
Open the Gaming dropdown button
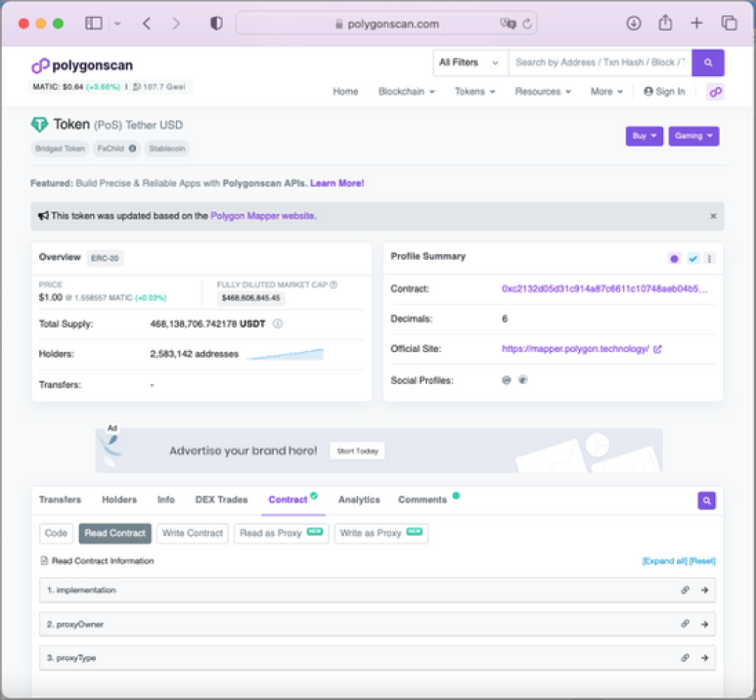click(694, 136)
